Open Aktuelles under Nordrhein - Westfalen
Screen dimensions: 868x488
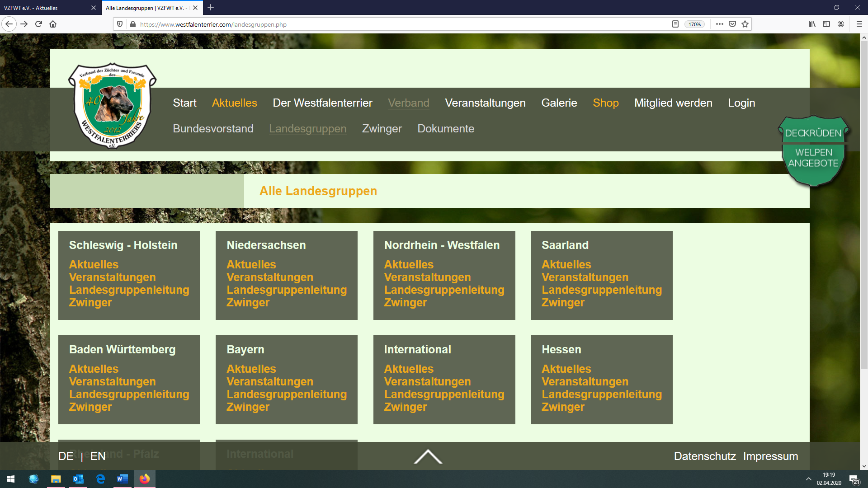(409, 264)
